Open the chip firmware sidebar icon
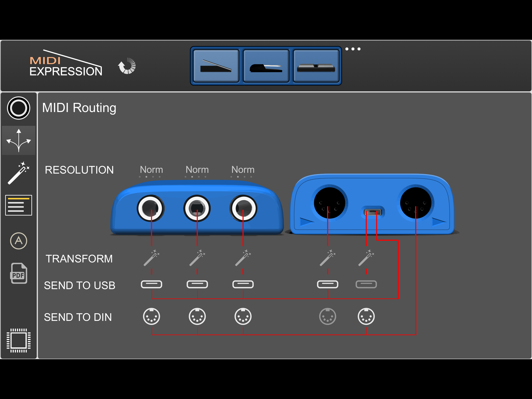 pos(18,340)
